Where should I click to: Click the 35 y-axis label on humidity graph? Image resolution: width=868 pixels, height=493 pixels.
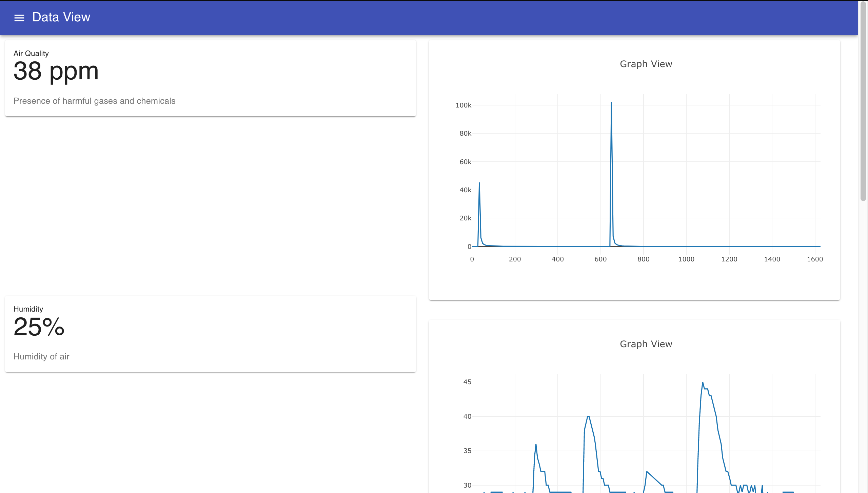467,451
